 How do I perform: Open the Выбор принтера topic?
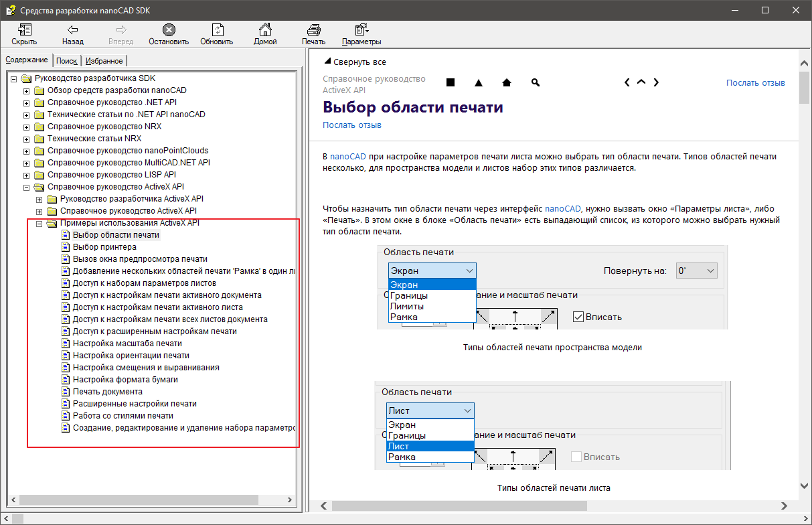click(104, 247)
